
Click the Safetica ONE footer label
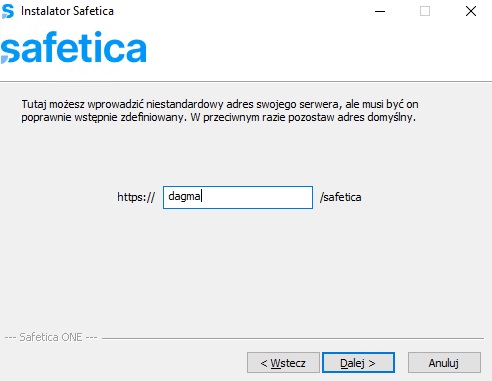pos(51,337)
